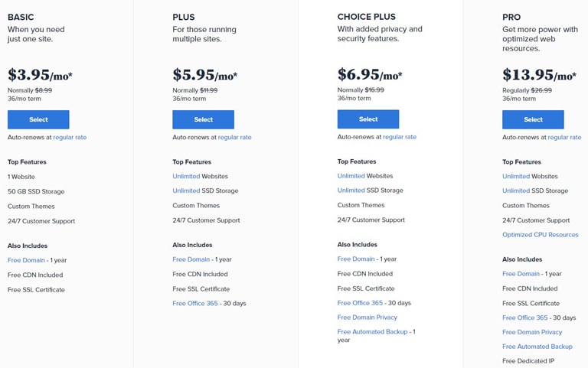Select the Pro plan button
Viewport: 588px width, 368px height.
(533, 119)
